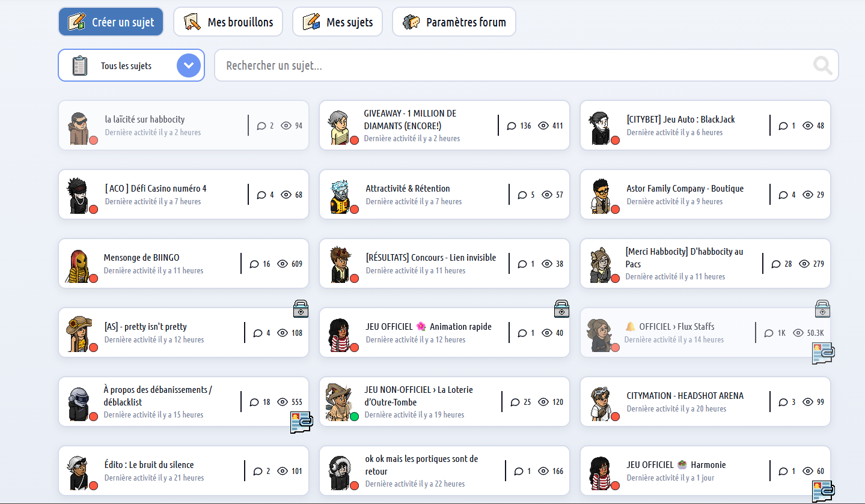Click the lock icon on Animation rapide card
The width and height of the screenshot is (865, 504).
(562, 309)
